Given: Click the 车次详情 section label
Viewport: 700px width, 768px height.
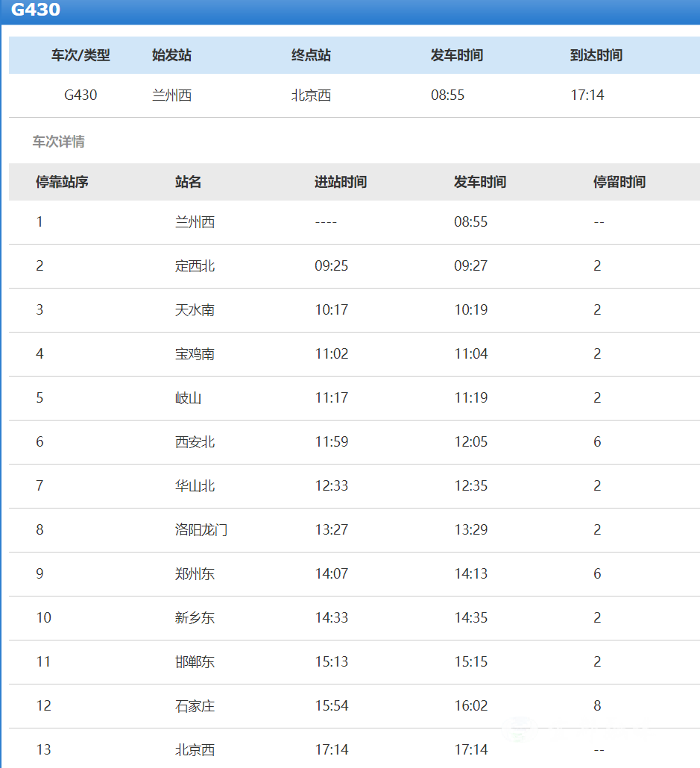Looking at the screenshot, I should tap(58, 142).
